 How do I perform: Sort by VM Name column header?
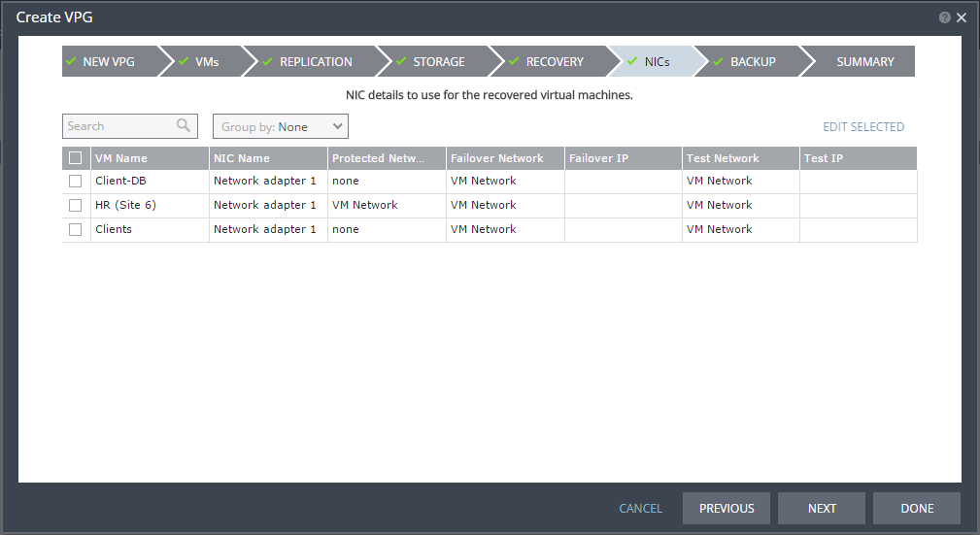(x=150, y=158)
